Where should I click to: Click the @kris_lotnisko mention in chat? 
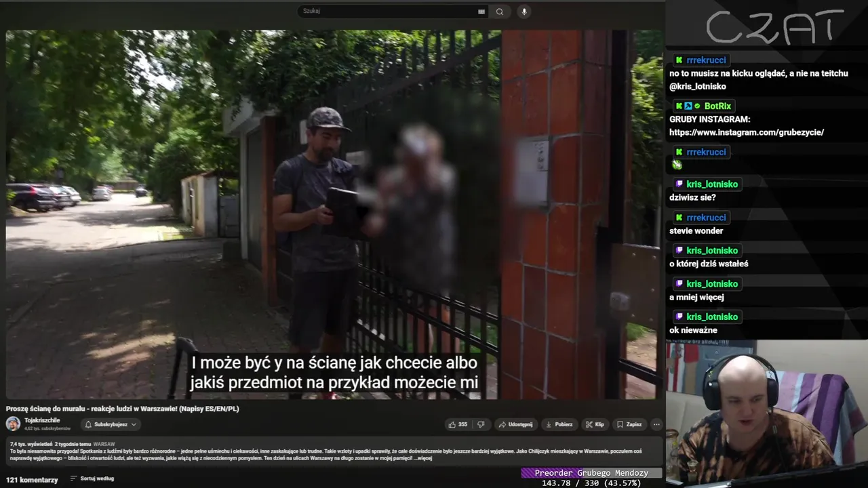pos(698,87)
